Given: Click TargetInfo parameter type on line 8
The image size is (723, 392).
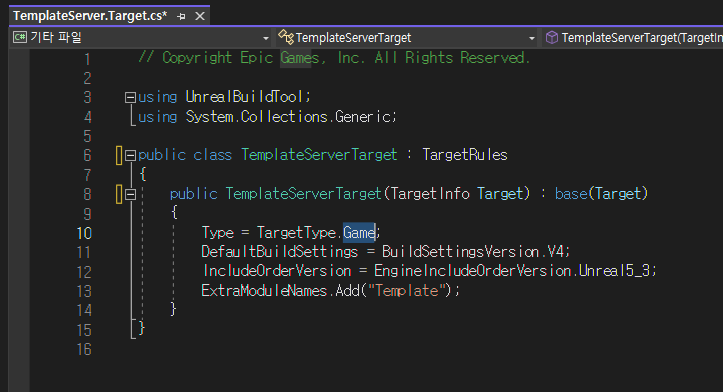Looking at the screenshot, I should (x=430, y=194).
